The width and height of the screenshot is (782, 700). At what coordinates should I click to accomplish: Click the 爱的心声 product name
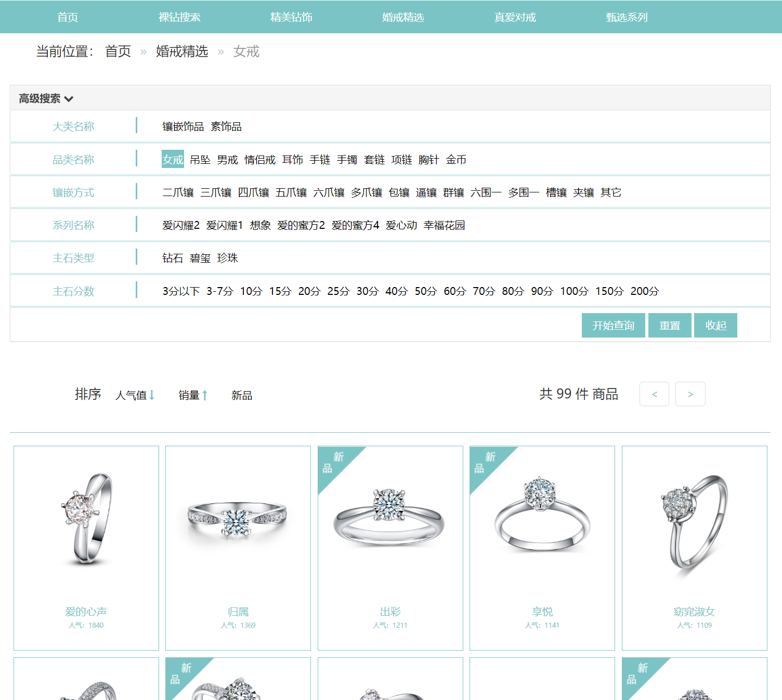pyautogui.click(x=86, y=612)
